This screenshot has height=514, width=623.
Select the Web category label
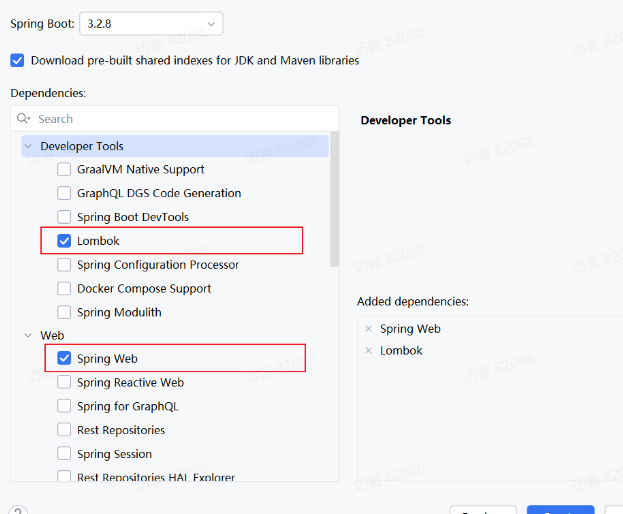(x=52, y=335)
